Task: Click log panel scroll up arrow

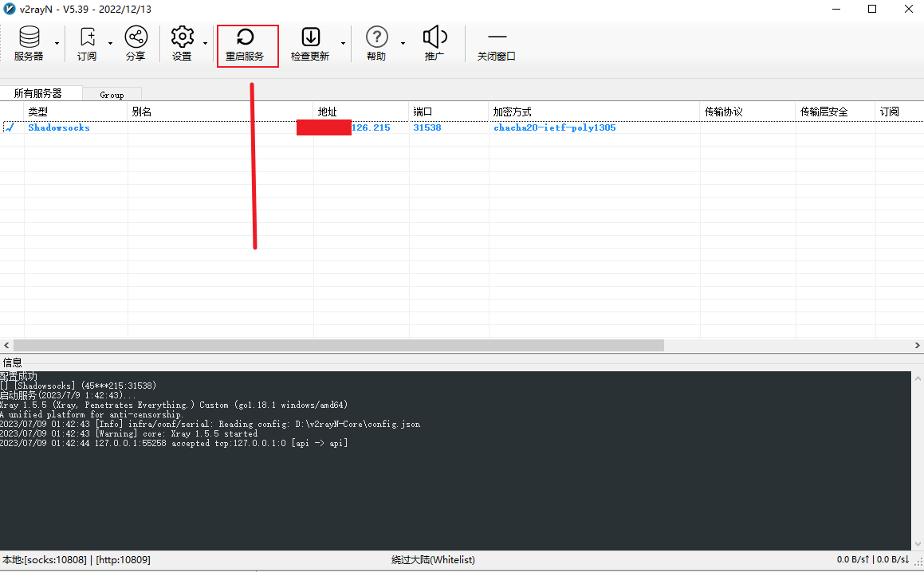Action: 918,378
